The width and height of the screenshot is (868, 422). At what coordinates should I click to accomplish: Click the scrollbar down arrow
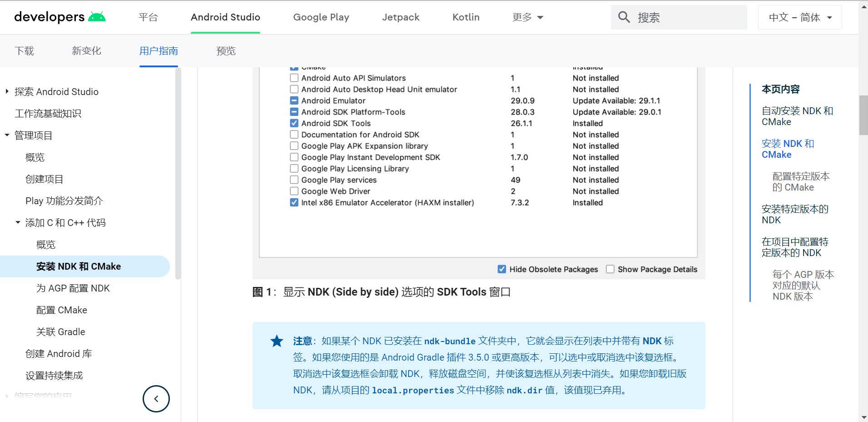(x=863, y=417)
